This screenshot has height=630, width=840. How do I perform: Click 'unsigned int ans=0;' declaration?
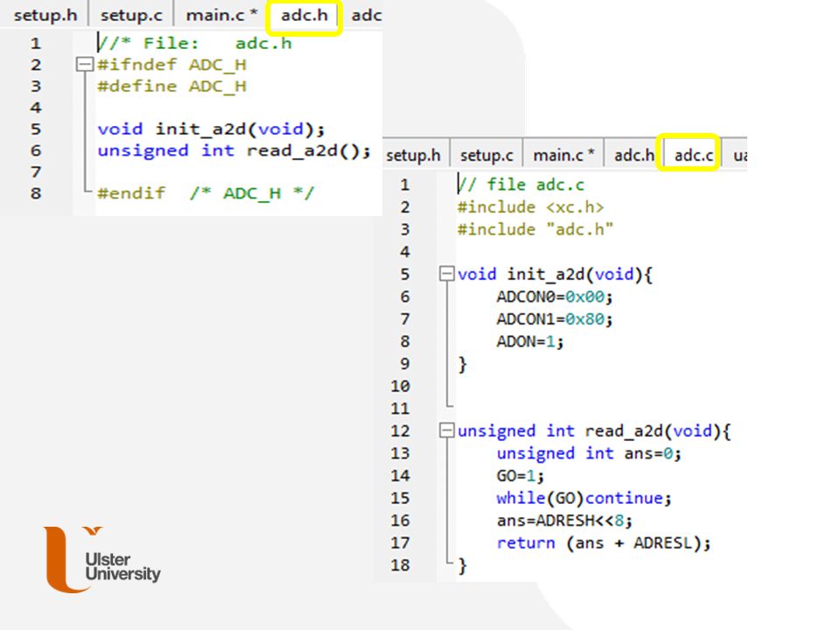(589, 454)
